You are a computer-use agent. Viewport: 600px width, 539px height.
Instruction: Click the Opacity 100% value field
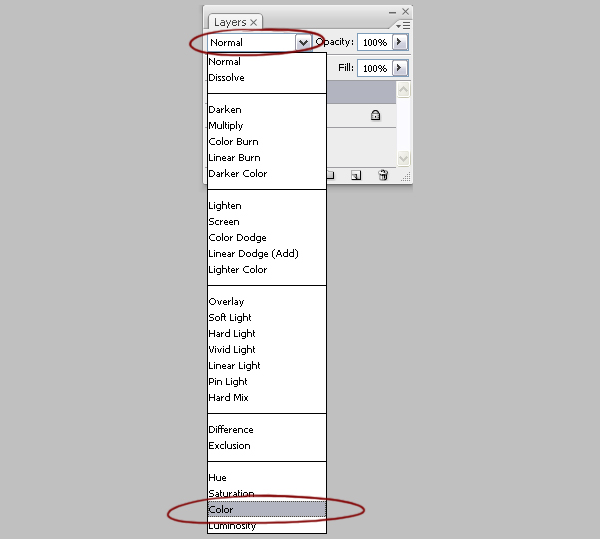[375, 42]
